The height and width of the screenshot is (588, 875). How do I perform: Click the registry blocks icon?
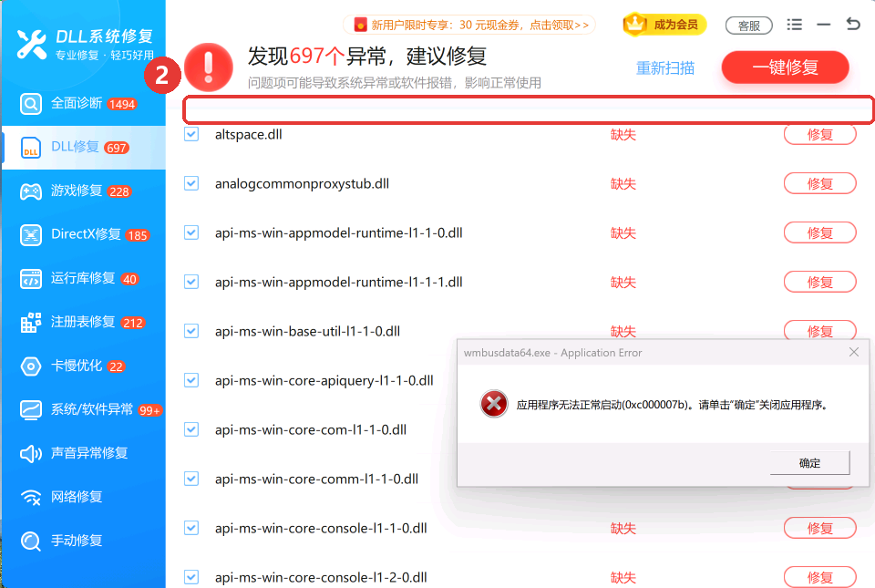pyautogui.click(x=31, y=323)
